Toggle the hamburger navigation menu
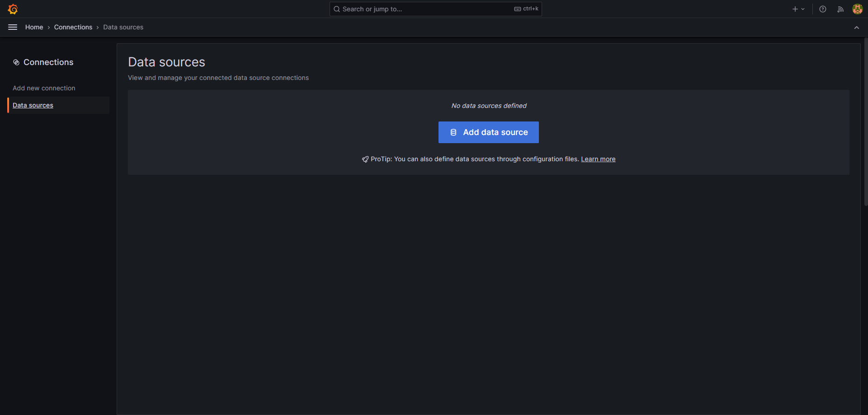Viewport: 868px width, 415px height. [x=13, y=27]
